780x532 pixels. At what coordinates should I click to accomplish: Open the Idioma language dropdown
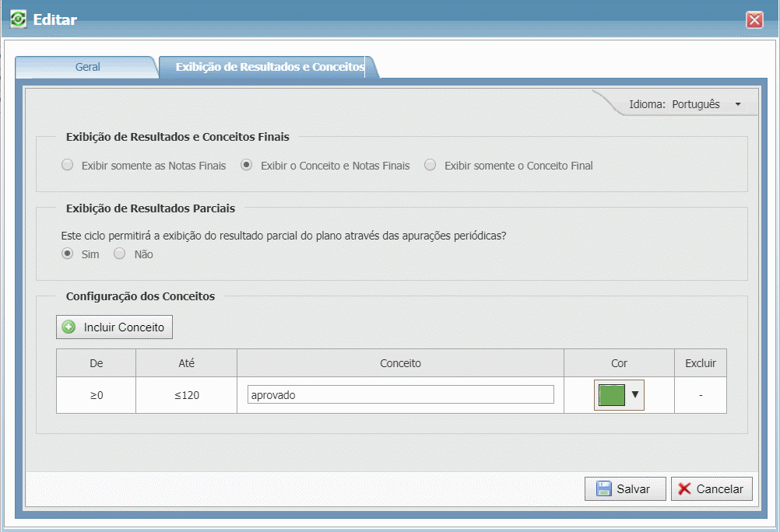click(x=736, y=104)
